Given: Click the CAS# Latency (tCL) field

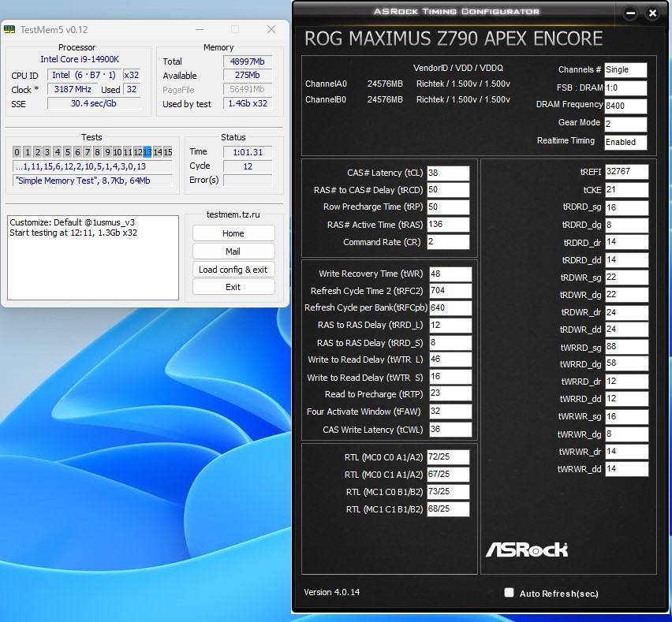Looking at the screenshot, I should pos(448,173).
